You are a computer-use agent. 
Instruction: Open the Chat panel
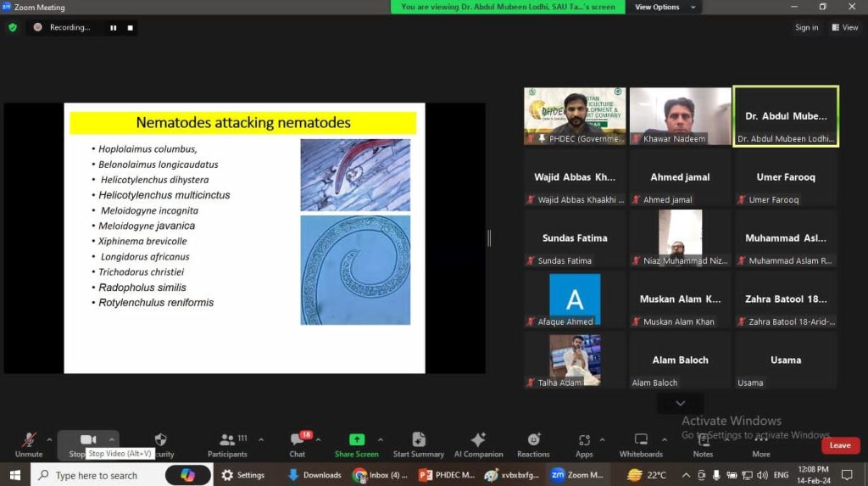pos(297,444)
